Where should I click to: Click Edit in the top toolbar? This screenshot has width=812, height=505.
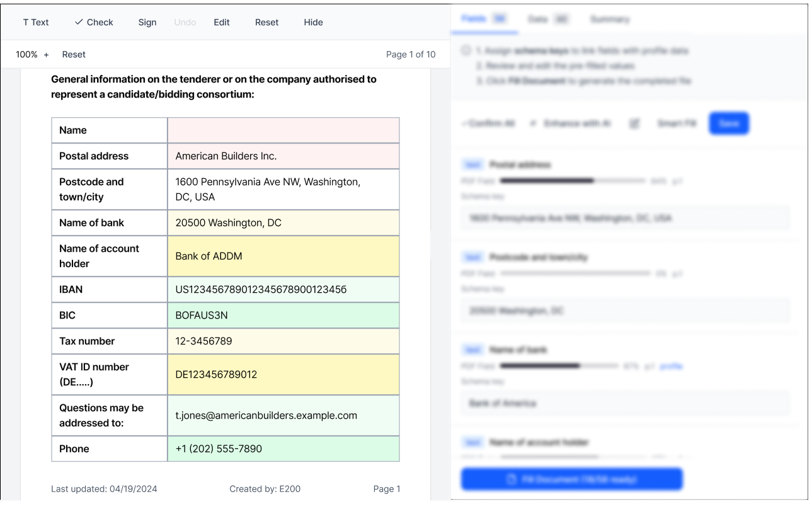coord(222,22)
